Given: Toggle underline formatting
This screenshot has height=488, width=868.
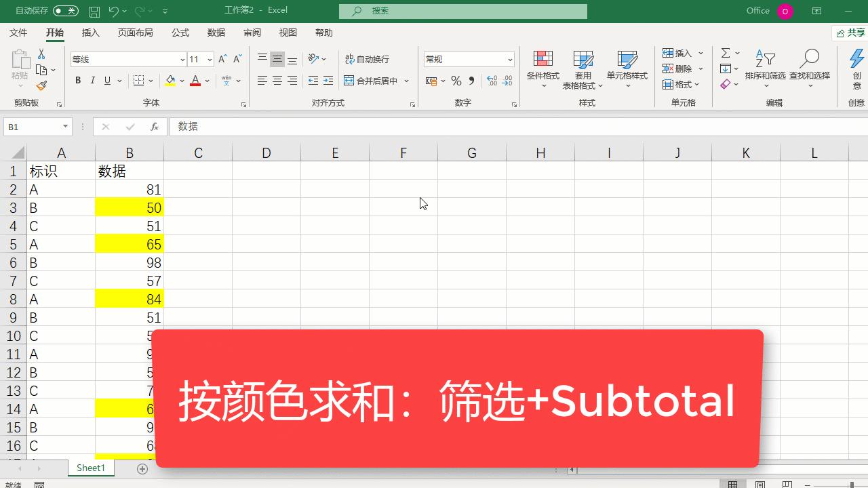Looking at the screenshot, I should (x=107, y=81).
